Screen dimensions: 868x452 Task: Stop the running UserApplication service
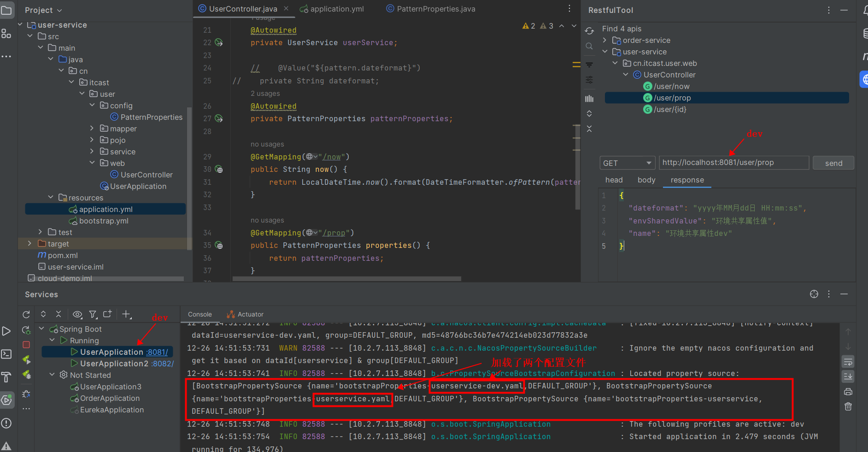[26, 345]
